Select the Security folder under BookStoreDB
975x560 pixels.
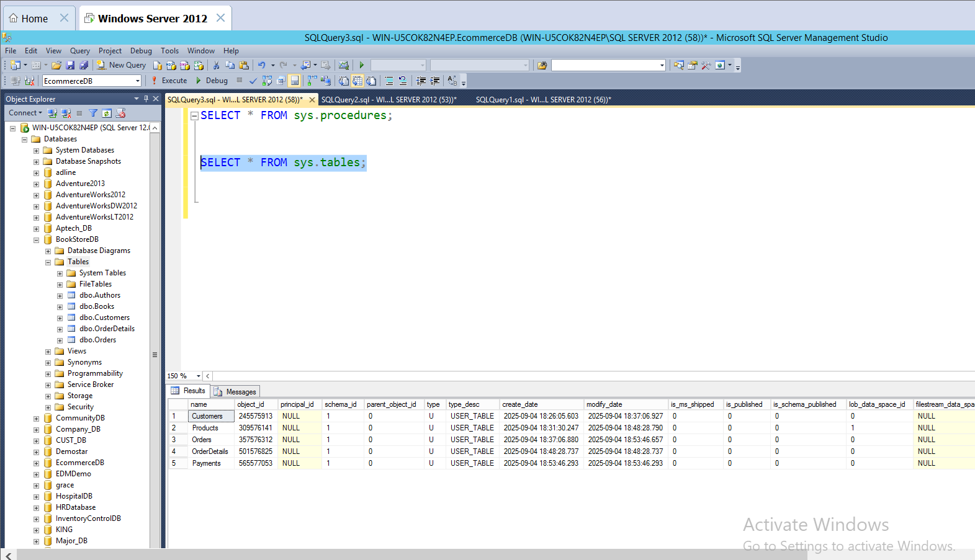coord(81,407)
